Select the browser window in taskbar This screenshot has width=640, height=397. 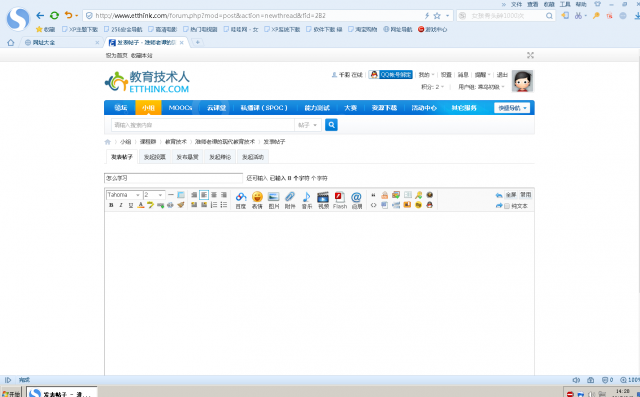click(x=62, y=393)
